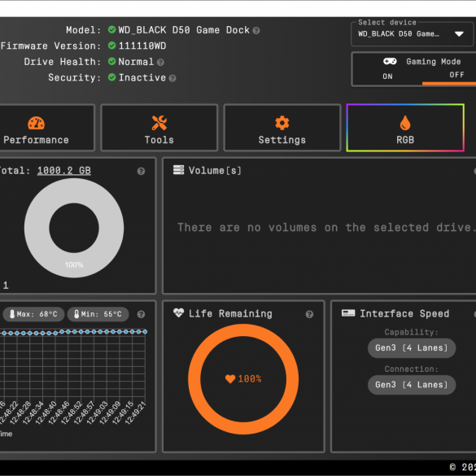Turn Gaming Mode ON

387,76
